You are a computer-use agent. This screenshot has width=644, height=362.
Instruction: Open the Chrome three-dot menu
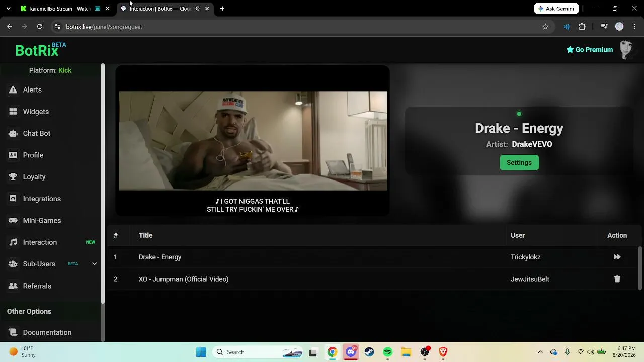pos(634,27)
